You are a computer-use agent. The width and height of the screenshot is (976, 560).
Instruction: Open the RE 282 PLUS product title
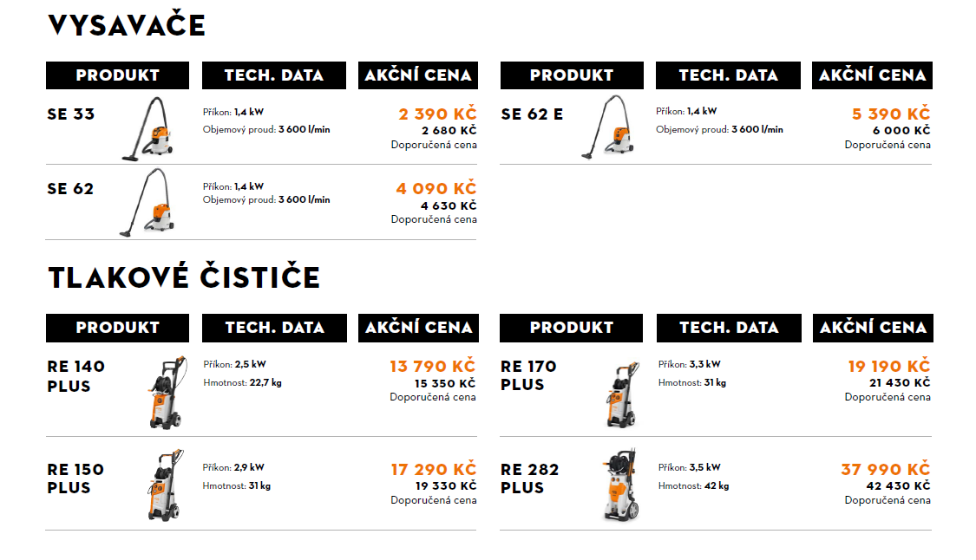pos(530,479)
